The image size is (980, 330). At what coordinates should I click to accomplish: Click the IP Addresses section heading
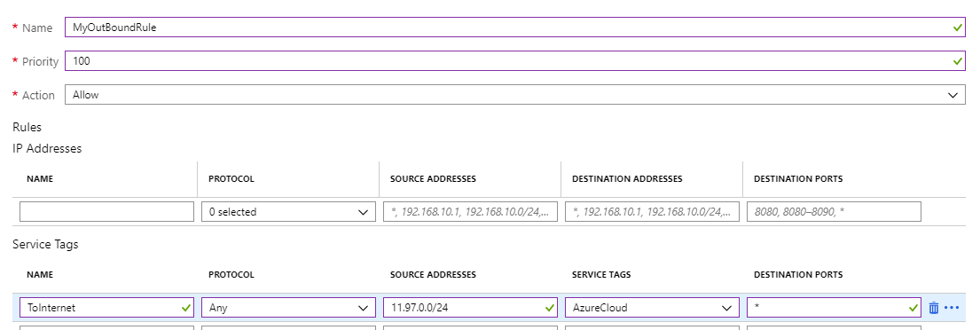pos(47,149)
